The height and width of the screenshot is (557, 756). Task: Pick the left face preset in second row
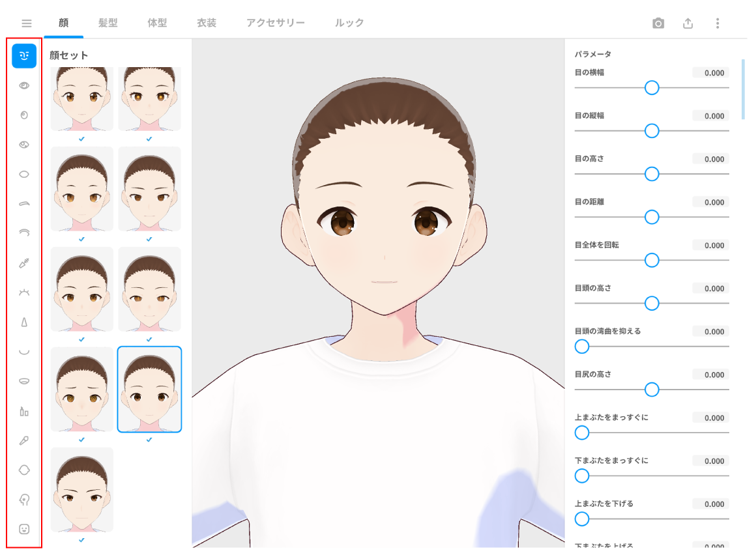(x=82, y=189)
